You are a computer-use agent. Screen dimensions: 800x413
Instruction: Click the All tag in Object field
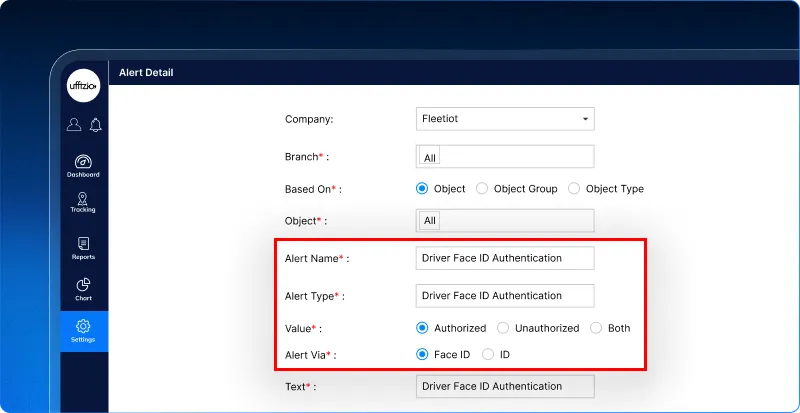430,221
